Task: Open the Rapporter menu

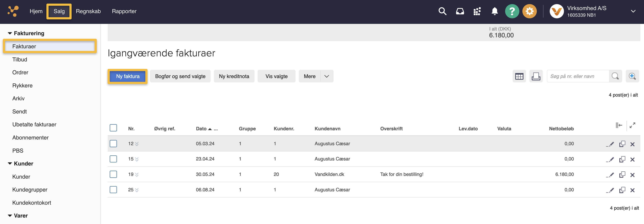Action: point(124,11)
